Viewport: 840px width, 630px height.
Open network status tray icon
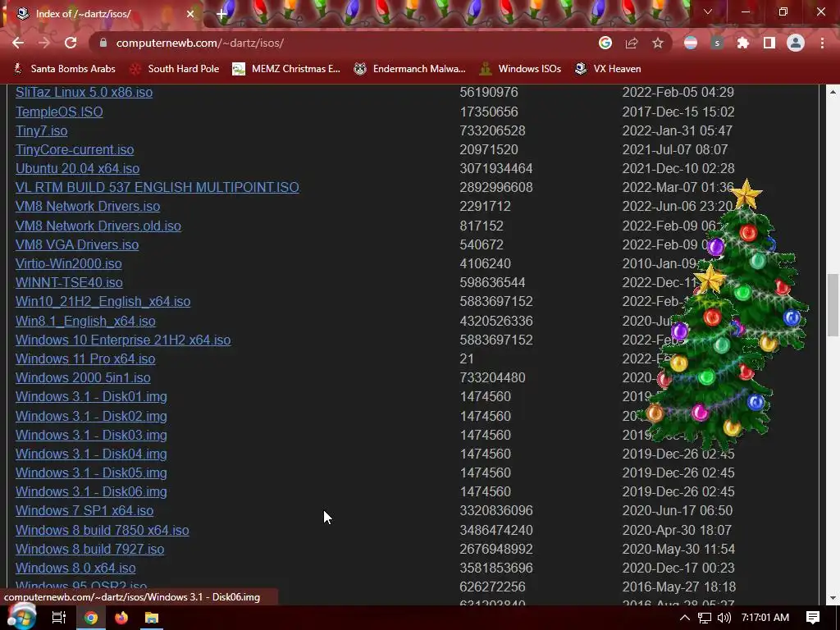[x=705, y=618]
